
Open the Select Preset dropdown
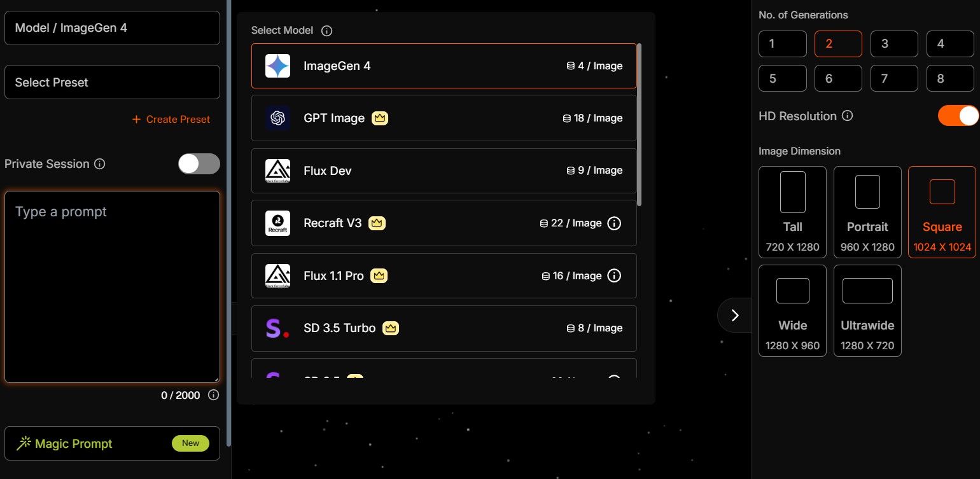pyautogui.click(x=112, y=82)
